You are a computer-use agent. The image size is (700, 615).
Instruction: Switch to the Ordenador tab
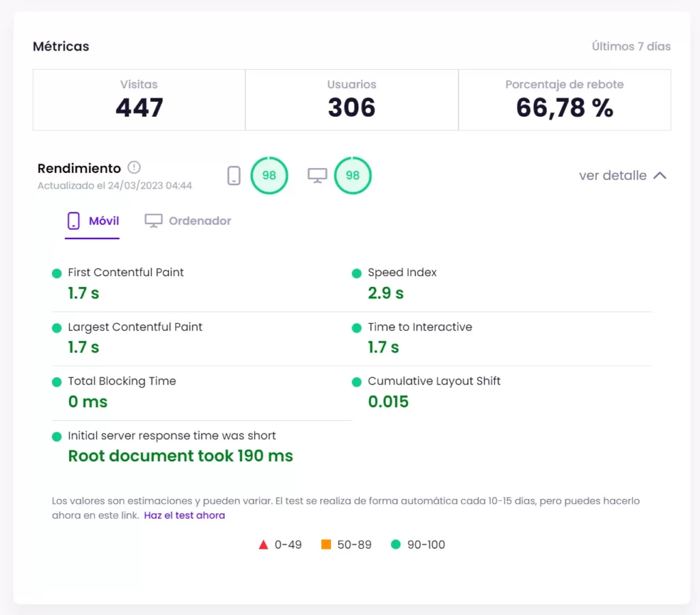pos(188,221)
